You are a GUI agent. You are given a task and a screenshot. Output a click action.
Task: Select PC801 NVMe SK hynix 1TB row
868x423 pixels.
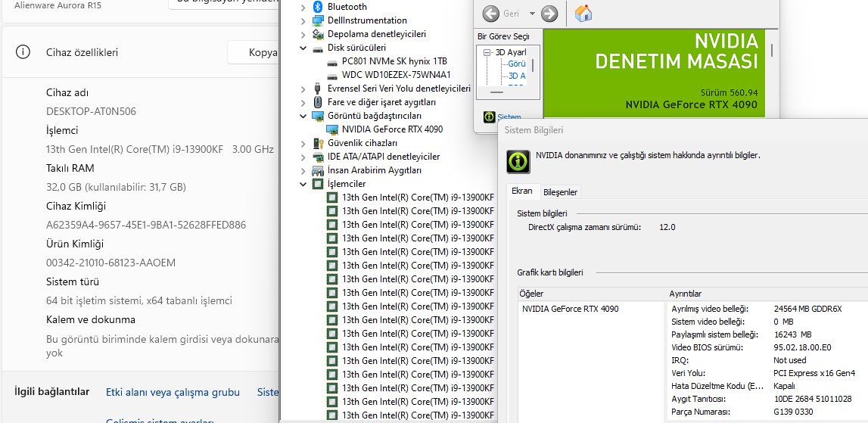pyautogui.click(x=394, y=61)
